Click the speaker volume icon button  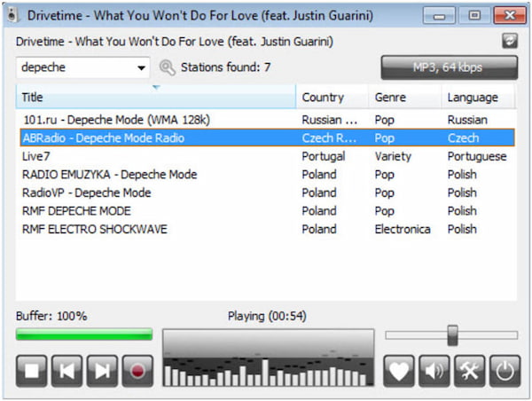click(434, 371)
